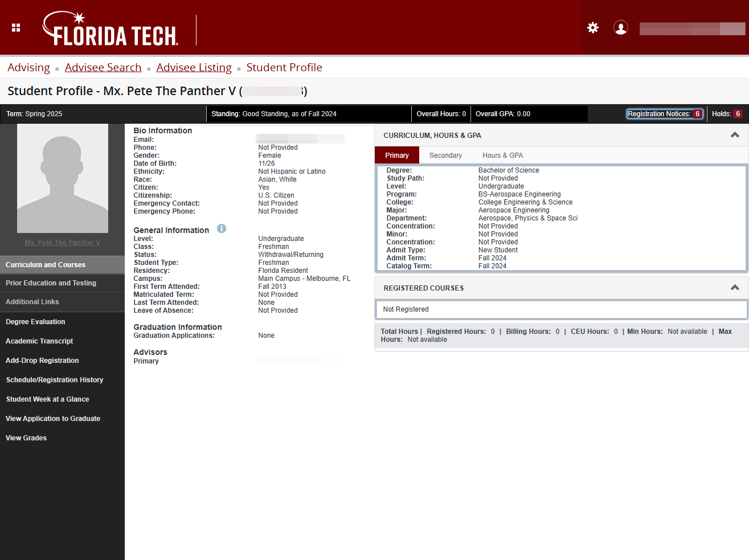This screenshot has height=560, width=749.
Task: Click the CEU Hours: 0 summary
Action: (x=595, y=332)
